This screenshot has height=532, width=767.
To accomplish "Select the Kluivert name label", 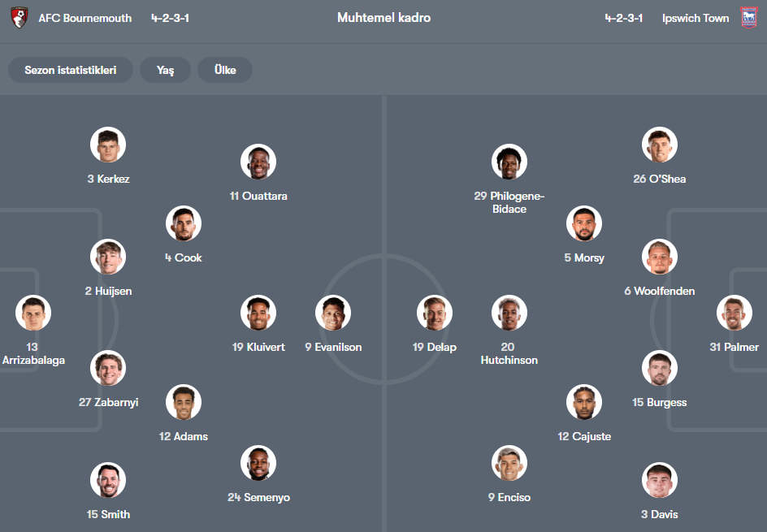I will 258,347.
